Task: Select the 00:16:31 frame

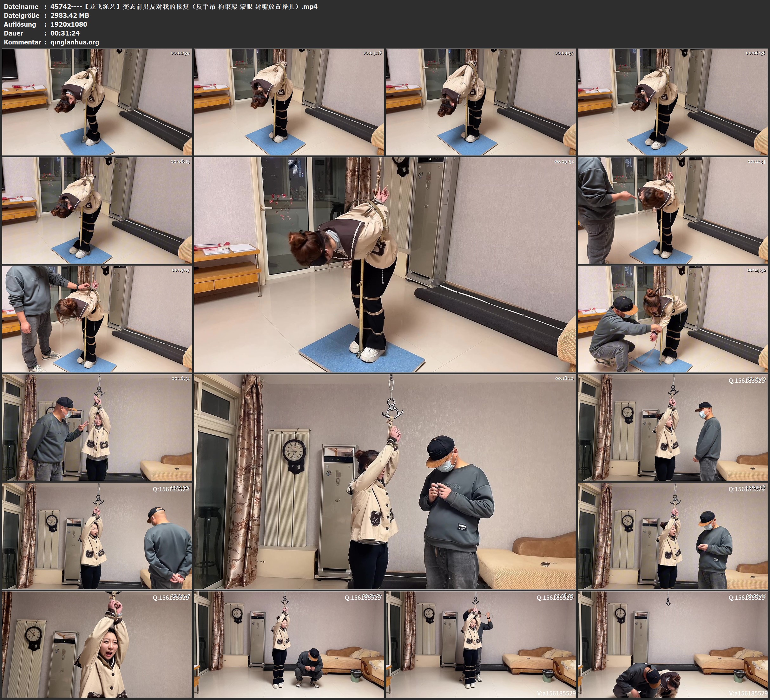Action: 97,427
